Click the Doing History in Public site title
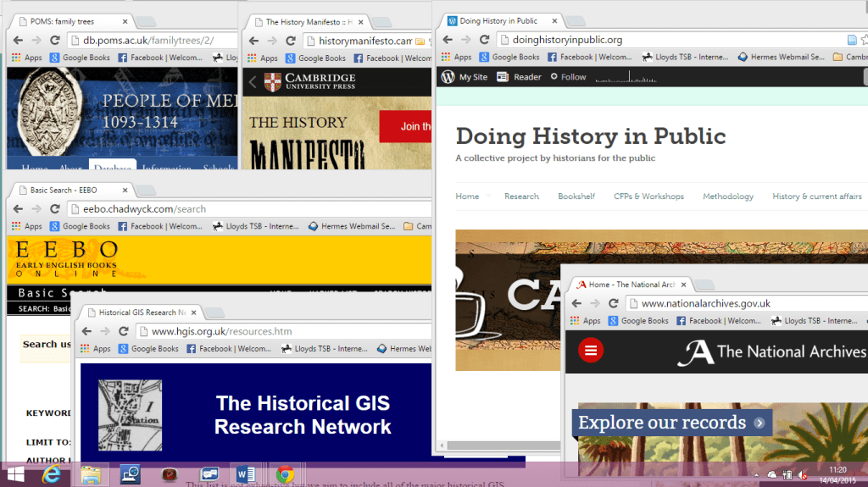 [x=591, y=136]
